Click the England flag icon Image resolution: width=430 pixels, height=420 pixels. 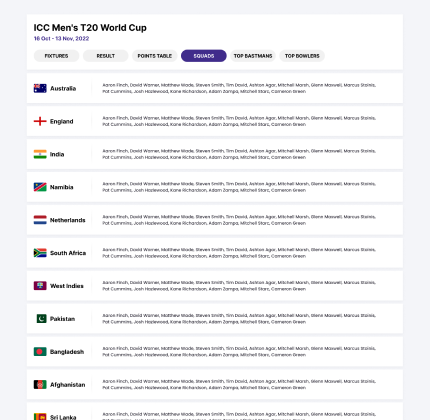(x=40, y=121)
